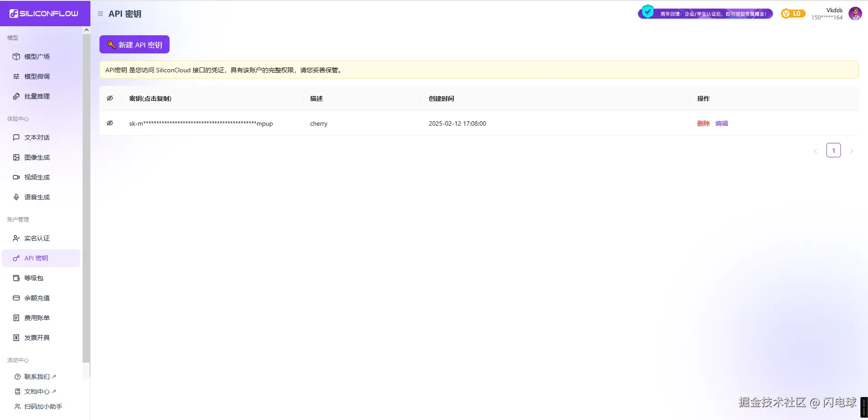
Task: Open the 视频生成 page
Action: [x=37, y=177]
